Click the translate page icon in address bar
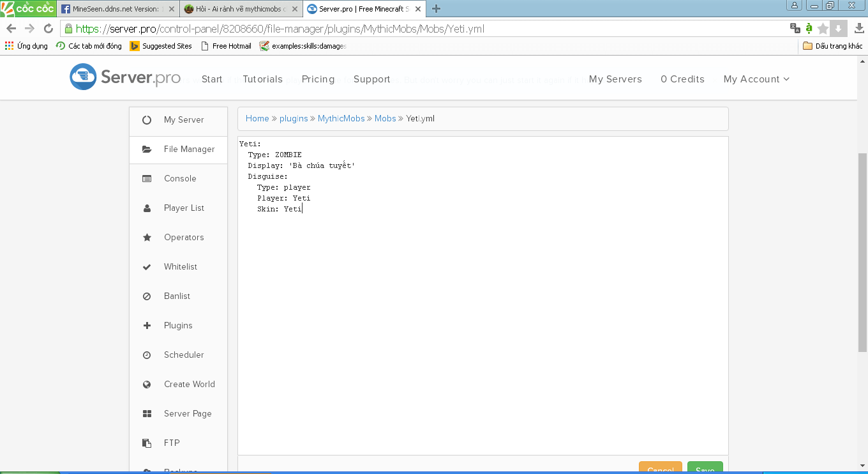868x474 pixels. 795,28
